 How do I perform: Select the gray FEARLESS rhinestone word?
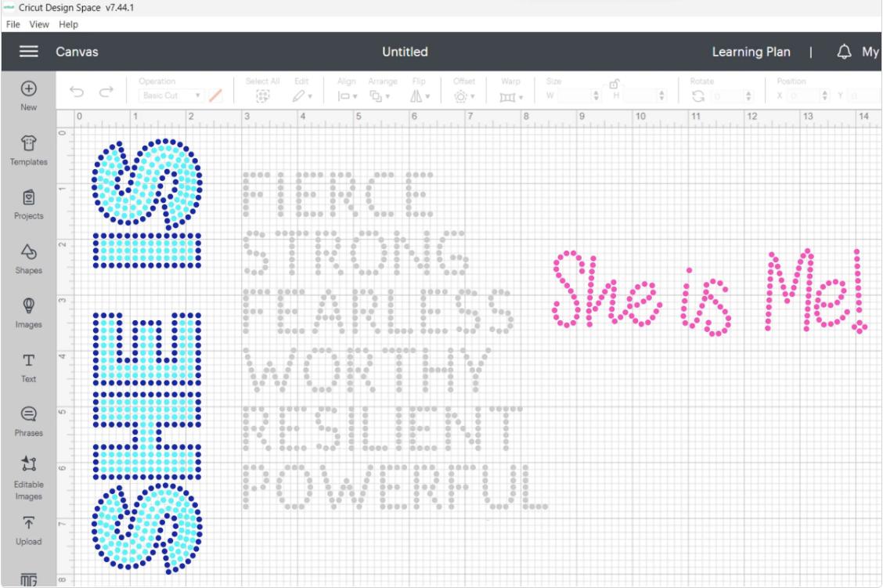coord(378,311)
